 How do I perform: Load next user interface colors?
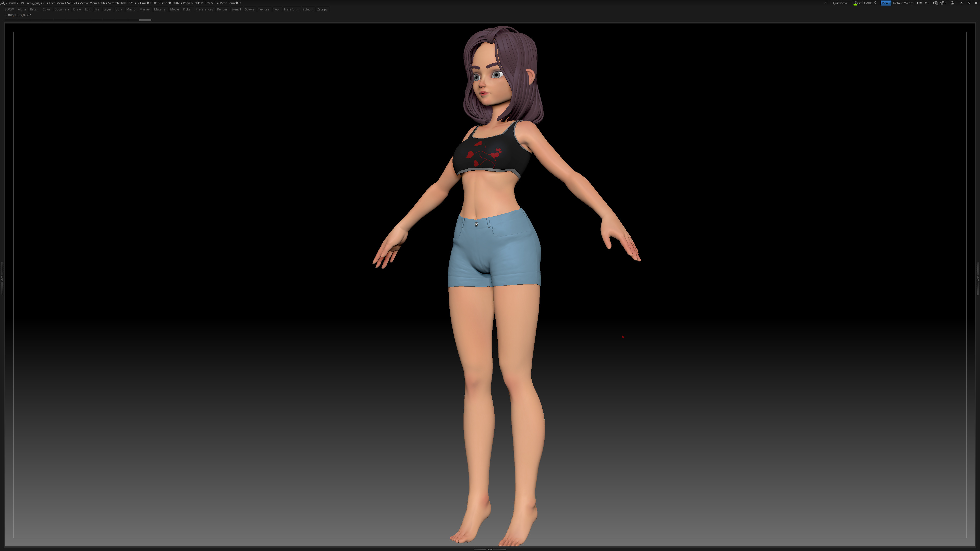point(926,3)
